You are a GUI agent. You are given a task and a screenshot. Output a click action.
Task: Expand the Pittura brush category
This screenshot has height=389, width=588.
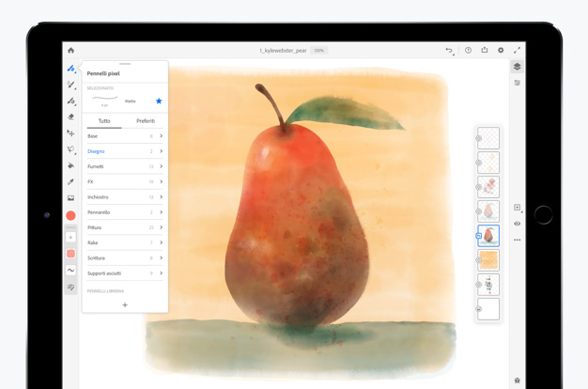click(x=125, y=227)
